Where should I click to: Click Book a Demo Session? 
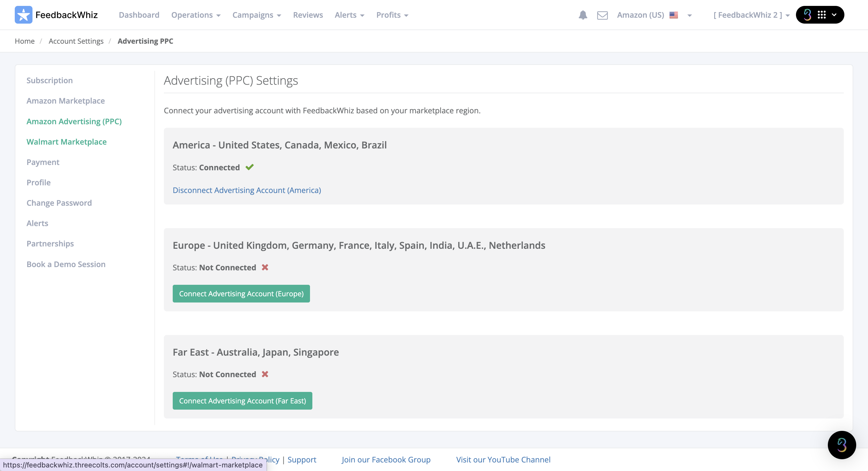tap(66, 264)
